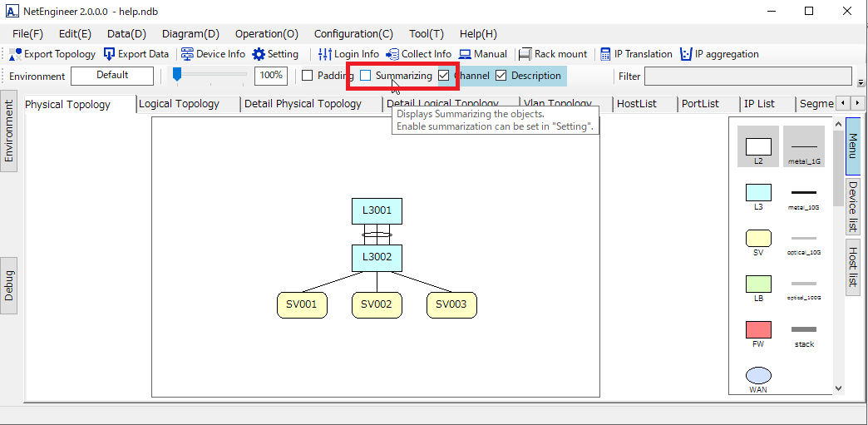Open Setting via the gear icon
Viewport: 868px width, 425px height.
[259, 54]
